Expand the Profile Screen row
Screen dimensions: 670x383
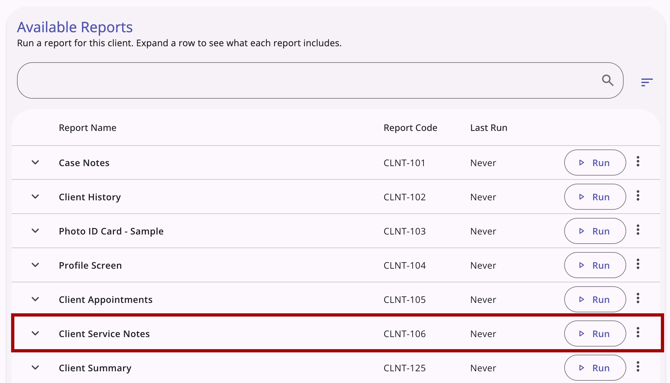click(35, 265)
